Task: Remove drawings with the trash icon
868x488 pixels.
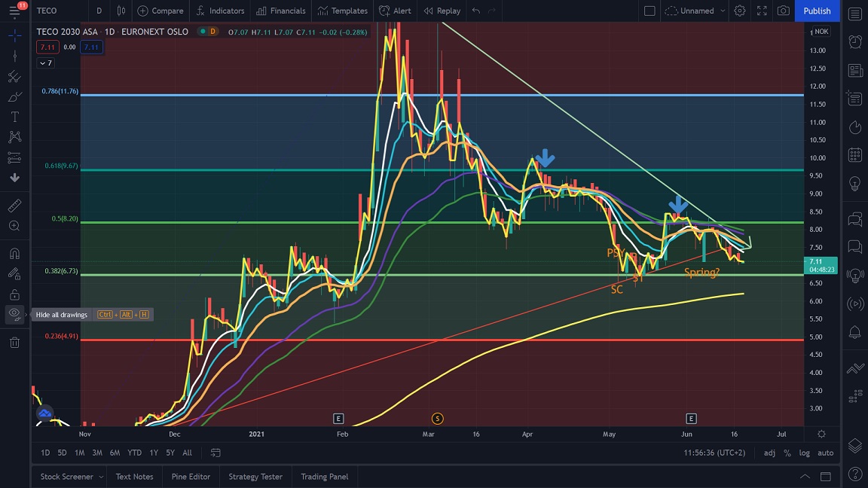Action: point(15,343)
